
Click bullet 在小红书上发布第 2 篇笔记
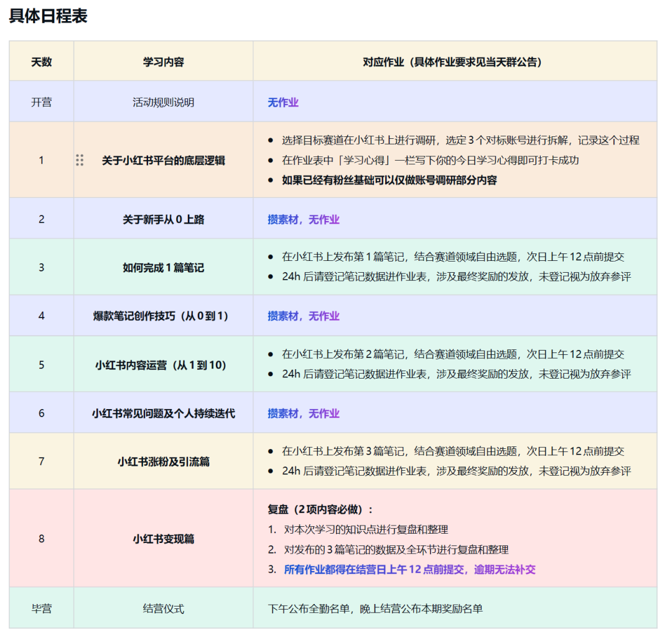[x=453, y=354]
